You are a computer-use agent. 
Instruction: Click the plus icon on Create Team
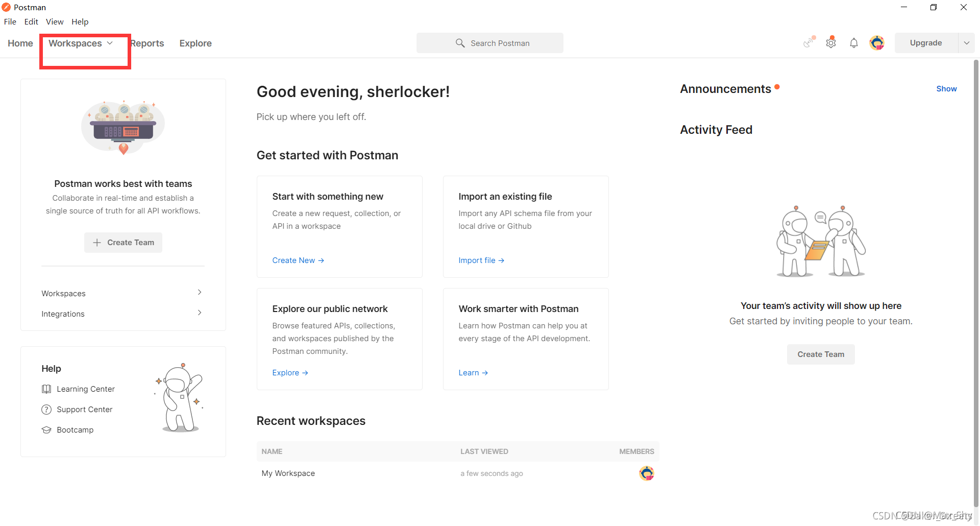pyautogui.click(x=97, y=243)
